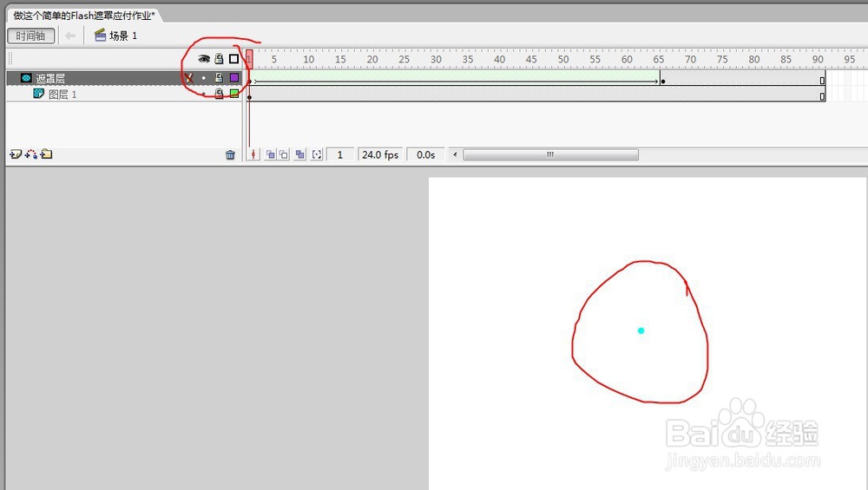Click frame 30 on the timeline ruler
This screenshot has height=490, width=868.
[x=436, y=59]
